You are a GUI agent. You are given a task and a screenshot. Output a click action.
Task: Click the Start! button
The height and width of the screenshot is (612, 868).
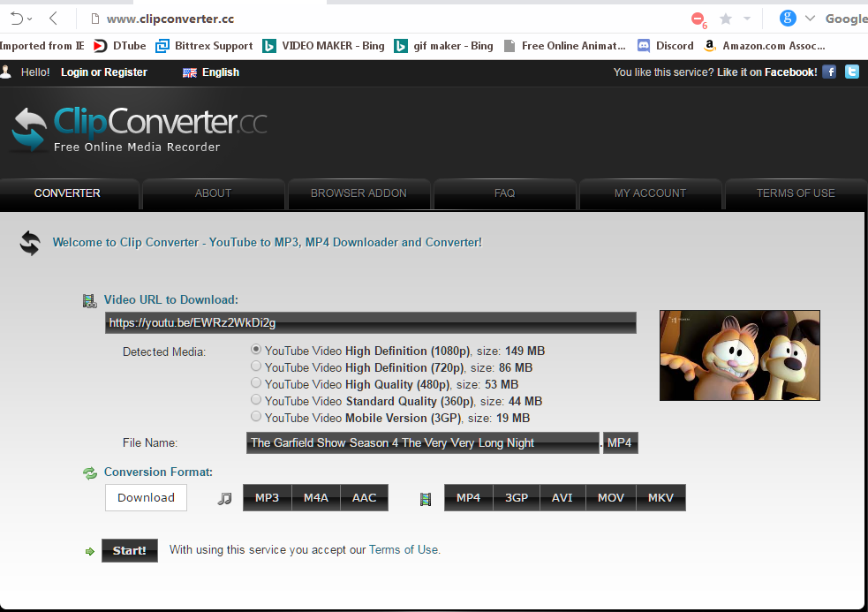click(x=130, y=550)
